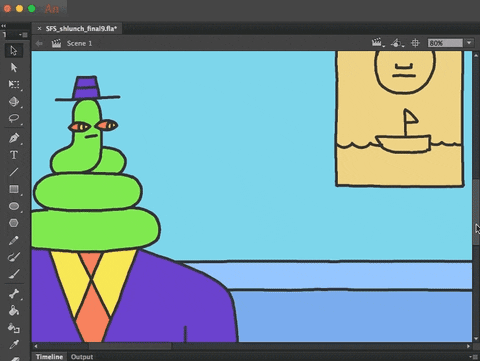Click the yellow macOS minimize button

tap(20, 8)
